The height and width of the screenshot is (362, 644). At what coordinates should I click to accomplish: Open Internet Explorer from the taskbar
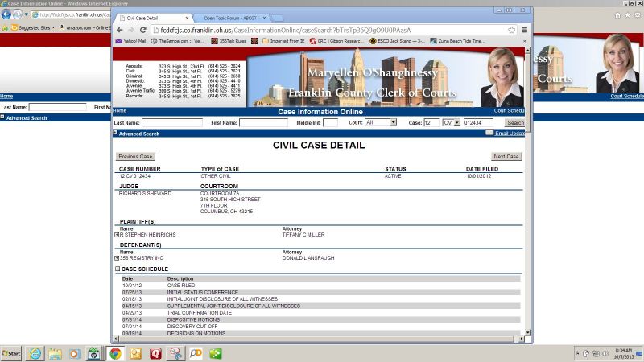(x=35, y=353)
